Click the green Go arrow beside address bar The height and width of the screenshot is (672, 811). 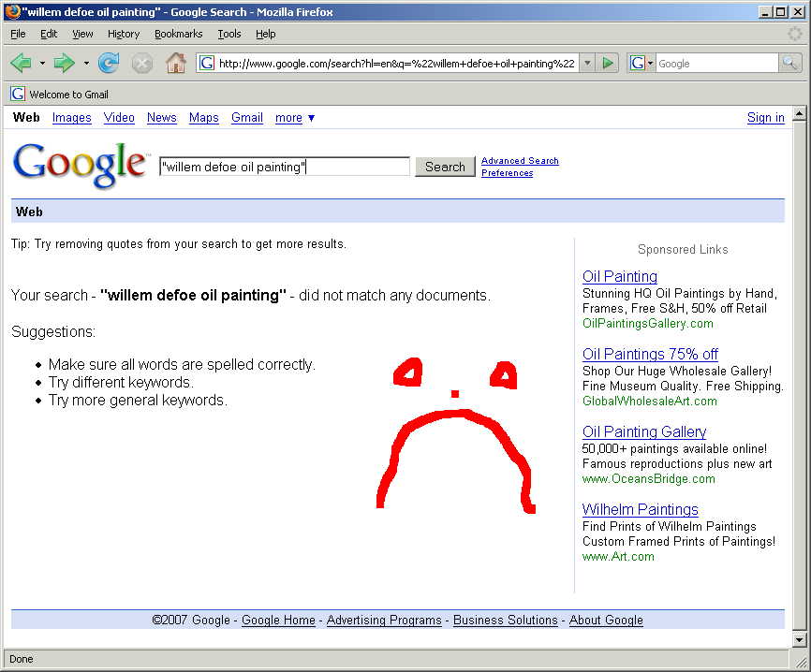(608, 63)
